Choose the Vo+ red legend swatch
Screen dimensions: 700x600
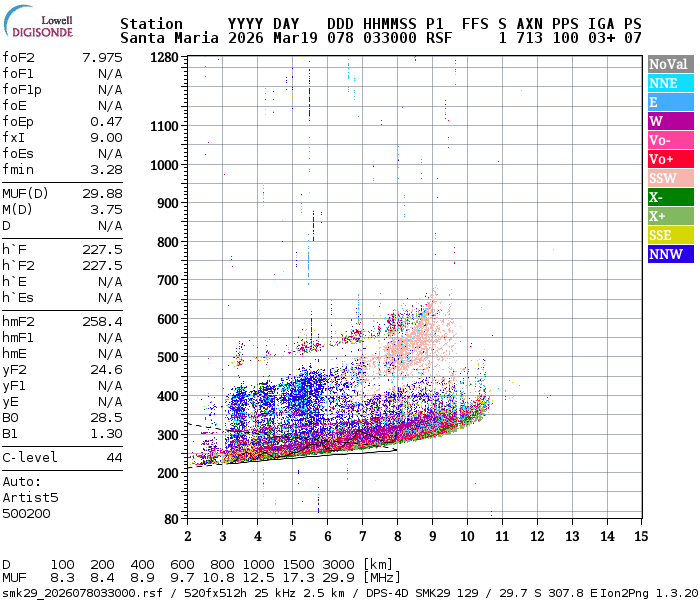tap(669, 159)
